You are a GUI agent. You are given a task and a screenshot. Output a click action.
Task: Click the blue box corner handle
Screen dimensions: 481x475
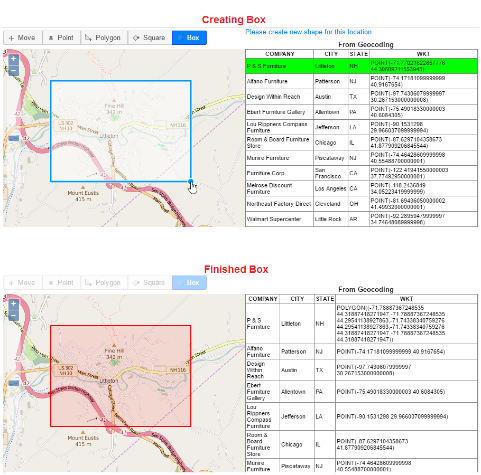pyautogui.click(x=190, y=182)
